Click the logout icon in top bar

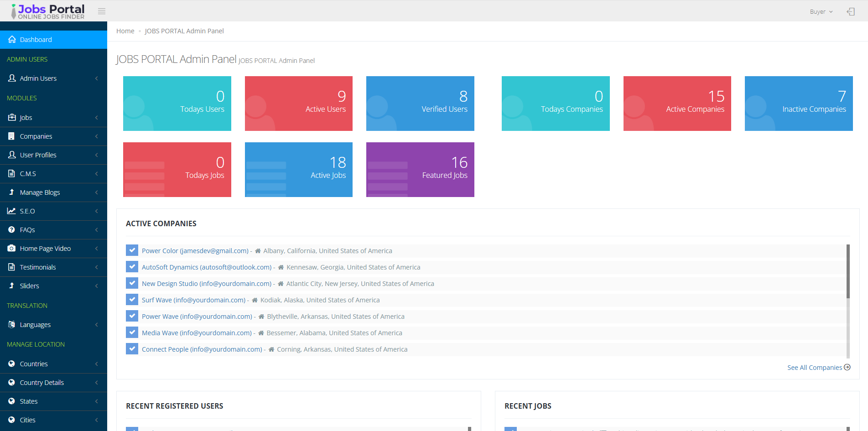851,11
